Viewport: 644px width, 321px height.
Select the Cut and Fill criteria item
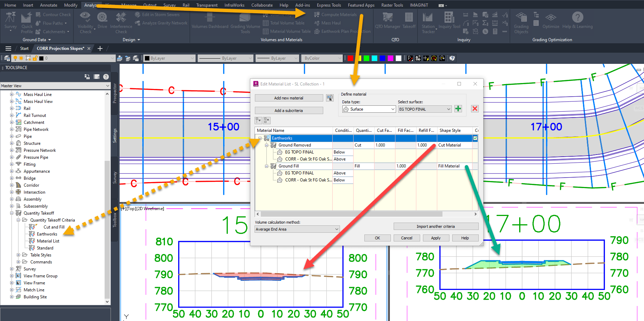(54, 227)
